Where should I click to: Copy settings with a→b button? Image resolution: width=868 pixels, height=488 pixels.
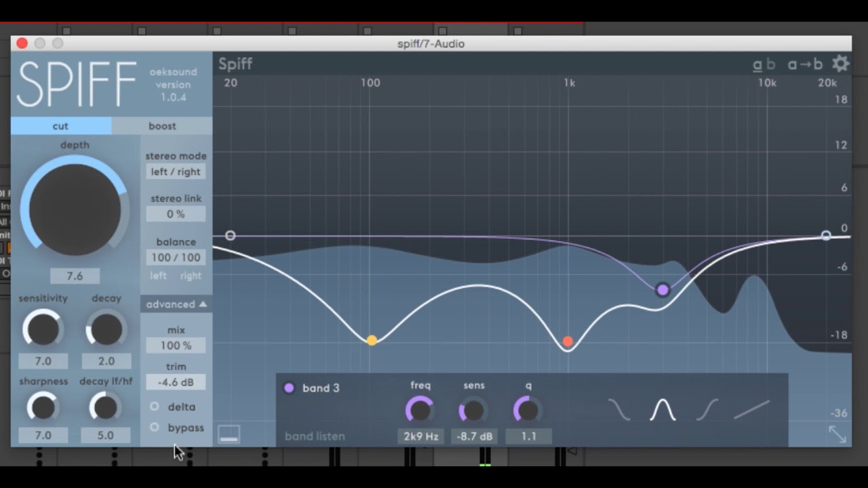tap(805, 64)
